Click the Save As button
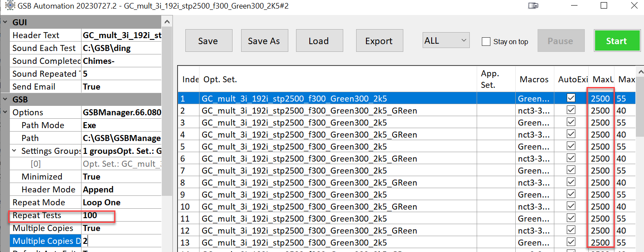 point(263,41)
